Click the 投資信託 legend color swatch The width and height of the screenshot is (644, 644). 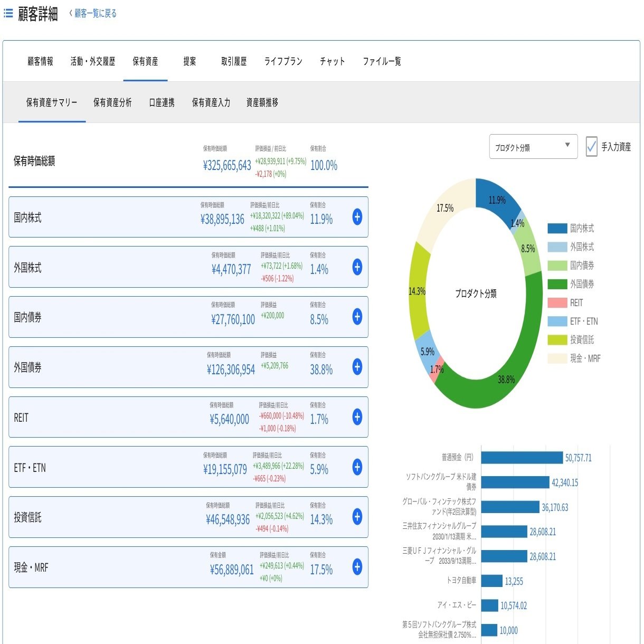click(x=557, y=340)
